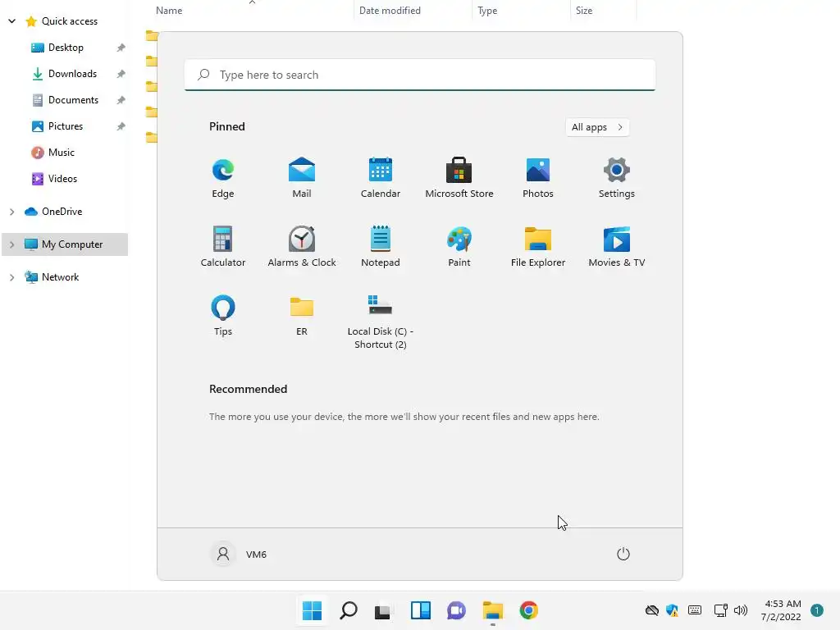840x630 pixels.
Task: Click the power button in Start menu
Action: 623,554
